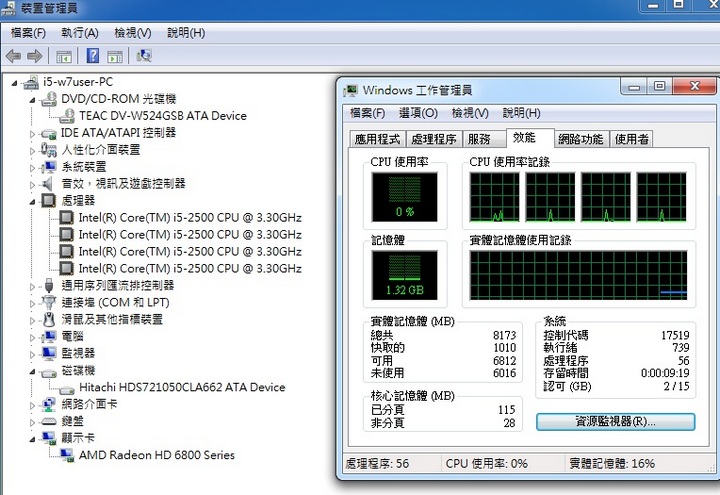The height and width of the screenshot is (495, 720).
Task: Click the 電腦 category icon
Action: (x=49, y=337)
